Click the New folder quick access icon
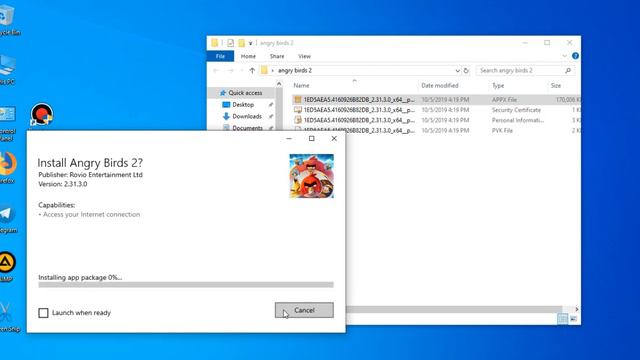The image size is (640, 360). coord(241,43)
